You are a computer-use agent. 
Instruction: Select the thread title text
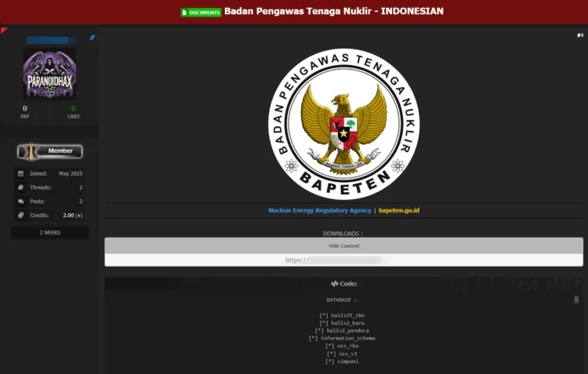[334, 11]
